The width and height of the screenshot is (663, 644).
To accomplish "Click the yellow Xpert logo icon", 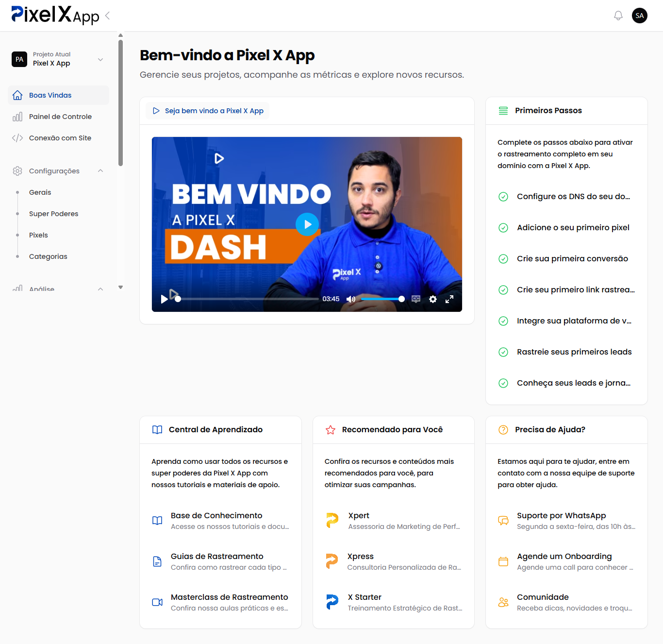I will (x=332, y=521).
